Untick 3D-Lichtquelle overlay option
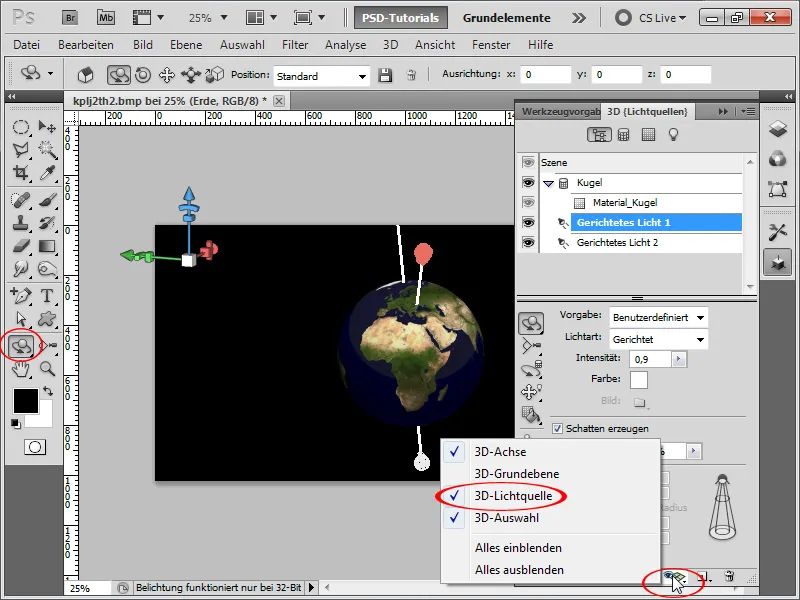The image size is (800, 600). 550,495
